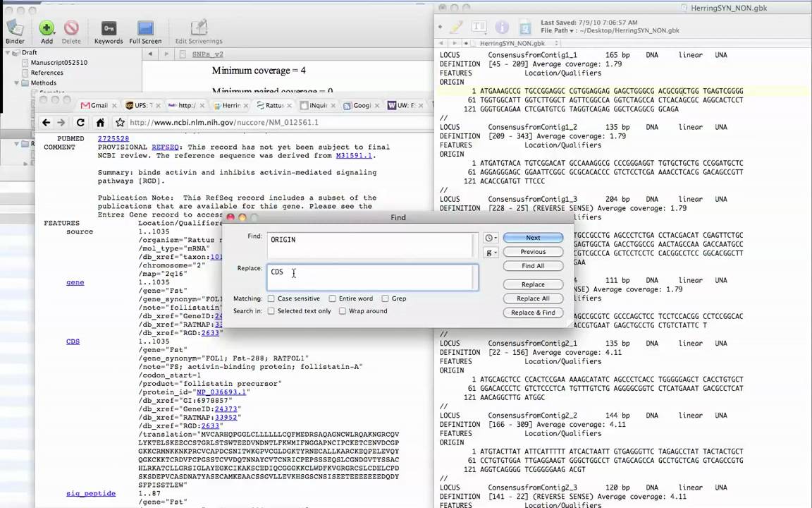Click Previous in the Find dialog

pyautogui.click(x=533, y=252)
